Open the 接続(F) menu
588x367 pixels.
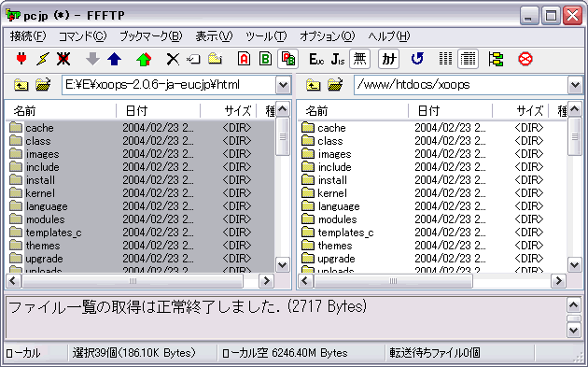(28, 36)
